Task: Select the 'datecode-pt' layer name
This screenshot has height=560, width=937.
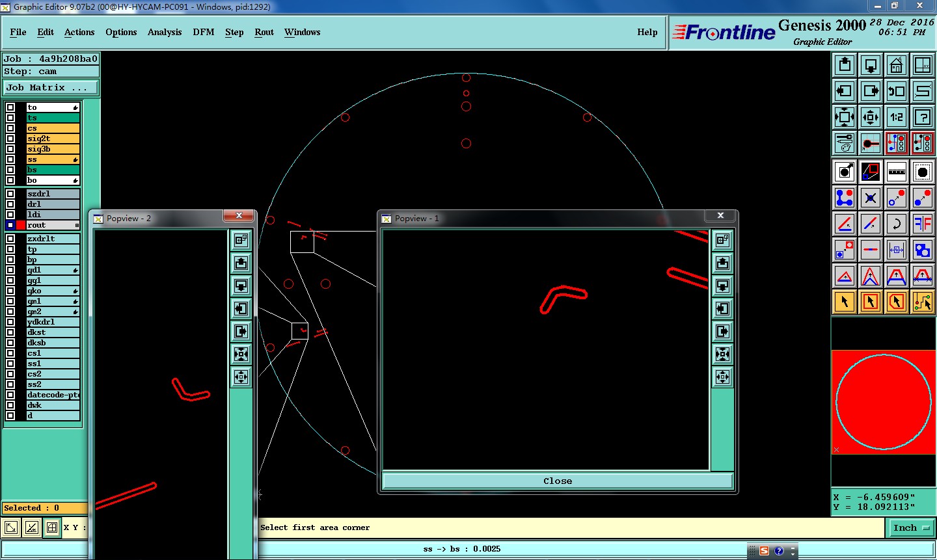Action: point(53,395)
